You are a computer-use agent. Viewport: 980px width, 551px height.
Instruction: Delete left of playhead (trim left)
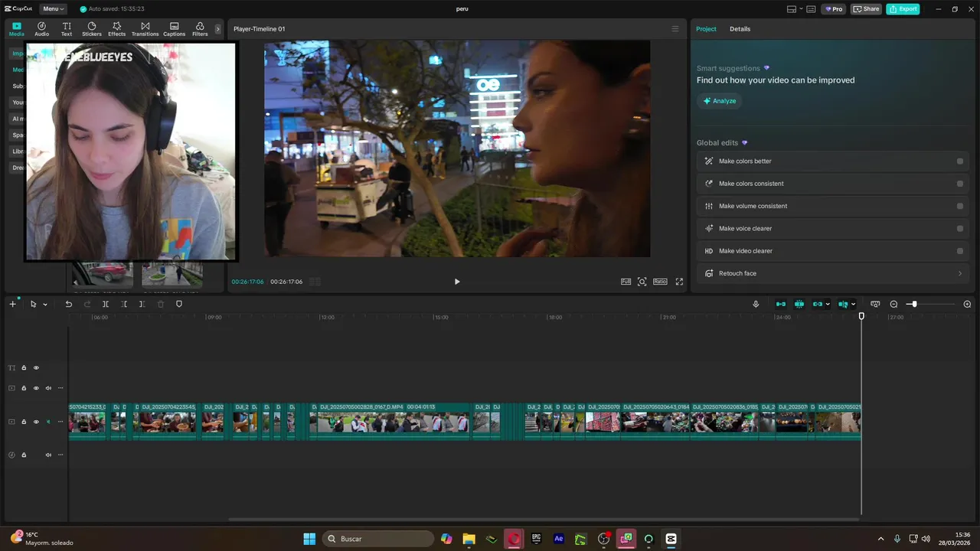[x=124, y=304]
